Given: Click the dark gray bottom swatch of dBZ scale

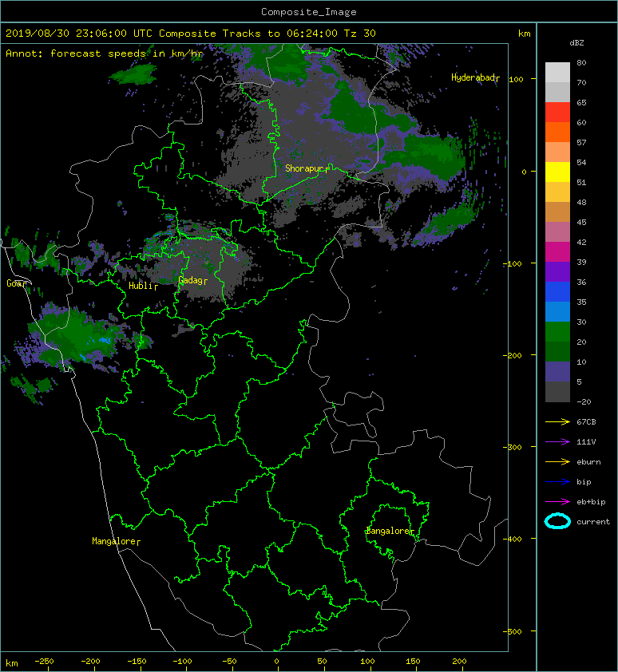Looking at the screenshot, I should click(x=557, y=392).
